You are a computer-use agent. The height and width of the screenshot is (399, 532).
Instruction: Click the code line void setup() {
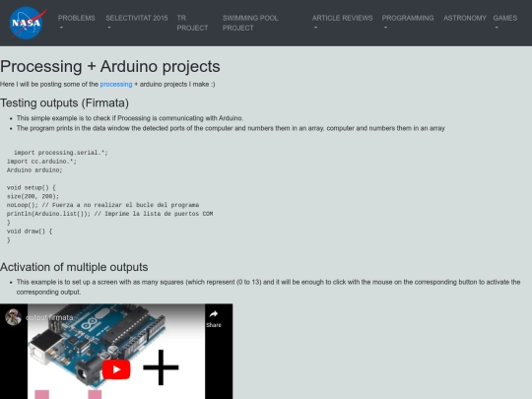coord(32,187)
